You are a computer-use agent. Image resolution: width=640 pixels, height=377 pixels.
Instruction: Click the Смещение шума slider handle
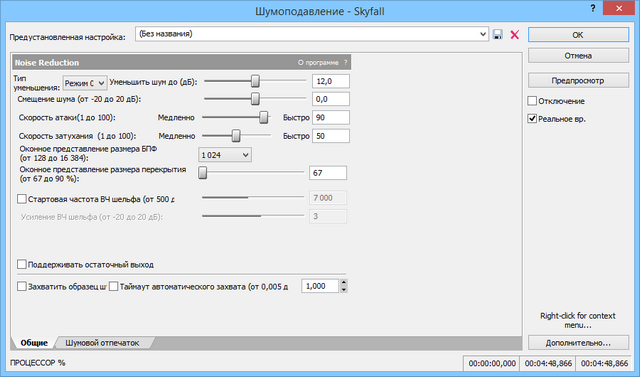[x=255, y=99]
